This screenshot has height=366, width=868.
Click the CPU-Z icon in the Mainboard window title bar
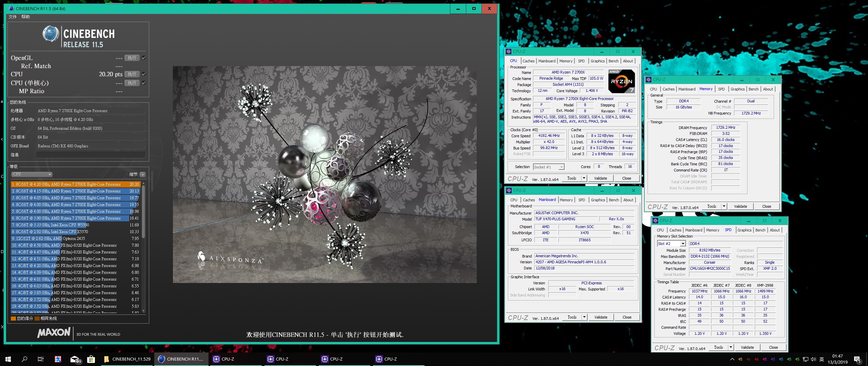[509, 190]
